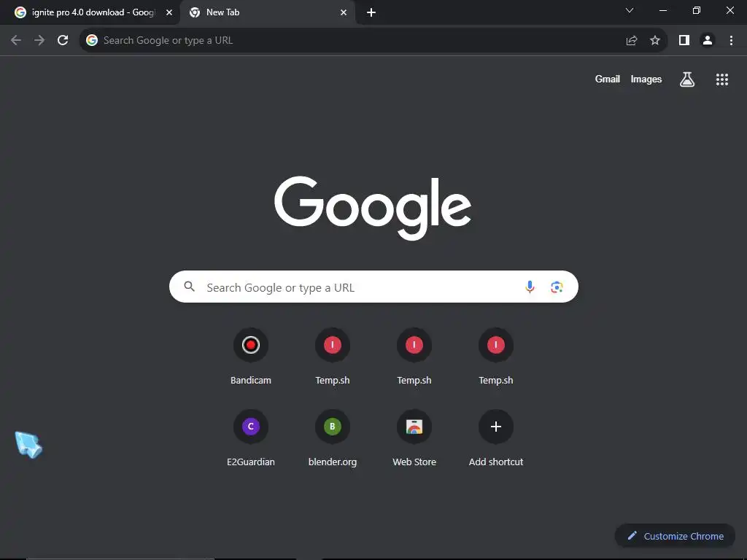Click the forward navigation arrow
Image resolution: width=747 pixels, height=560 pixels.
[x=39, y=41]
